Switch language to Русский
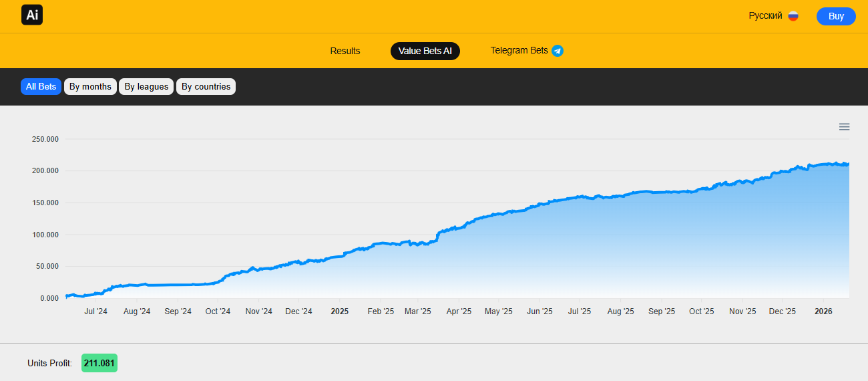868x381 pixels. coord(765,16)
